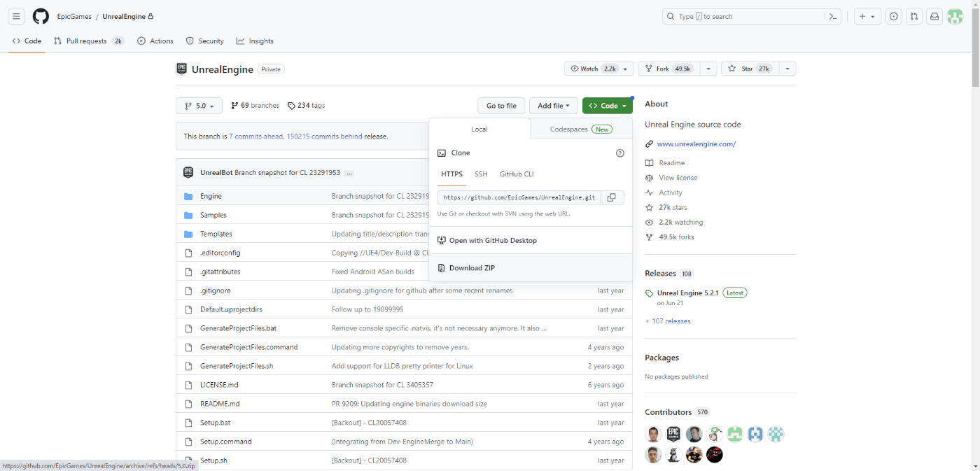Image resolution: width=980 pixels, height=471 pixels.
Task: Open the README.md file
Action: click(x=220, y=404)
